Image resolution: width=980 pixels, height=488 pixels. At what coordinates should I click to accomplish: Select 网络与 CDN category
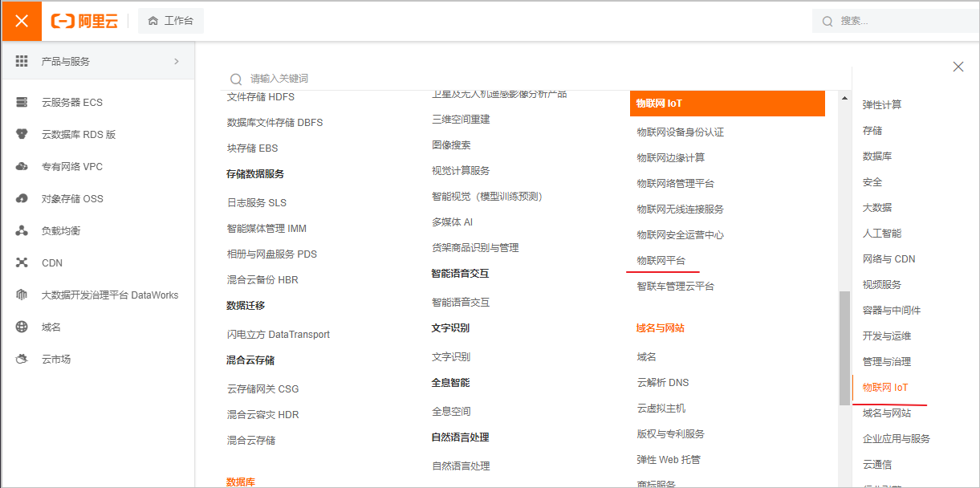click(889, 258)
